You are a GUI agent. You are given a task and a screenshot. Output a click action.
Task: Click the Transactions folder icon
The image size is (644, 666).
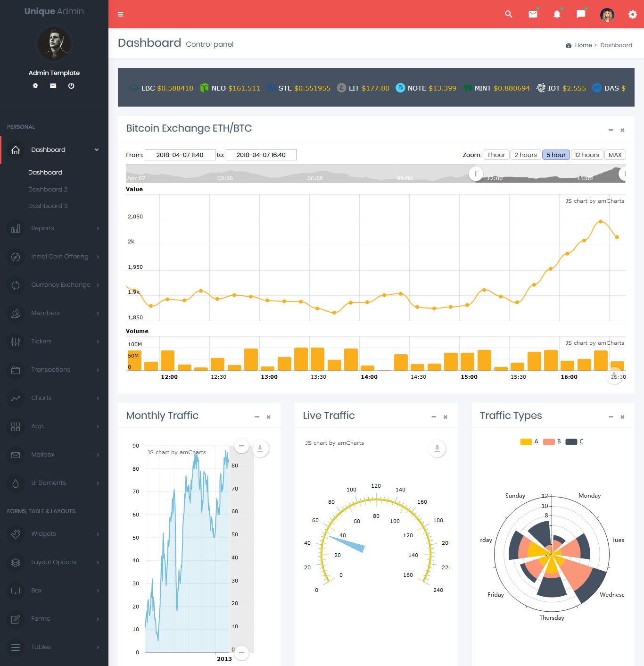point(16,370)
